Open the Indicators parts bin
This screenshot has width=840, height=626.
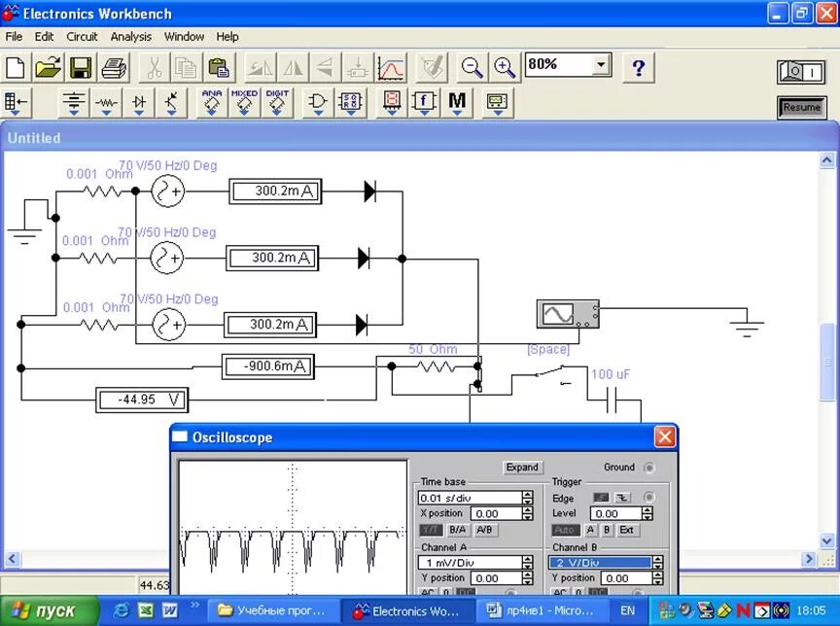click(392, 102)
